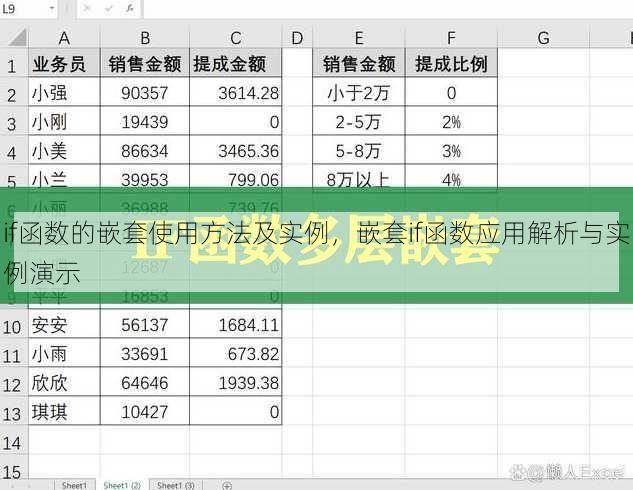The height and width of the screenshot is (490, 633).
Task: Click the formula bar input area
Action: pyautogui.click(x=388, y=8)
